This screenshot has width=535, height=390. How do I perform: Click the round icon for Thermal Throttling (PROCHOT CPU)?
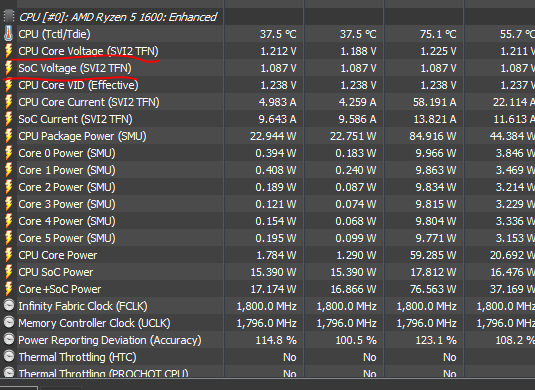9,372
